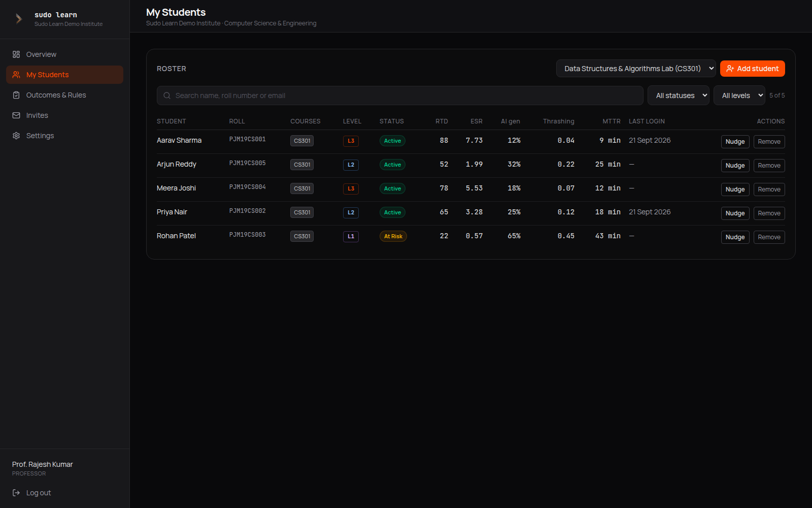Click the Add student button
812x508 pixels.
(753, 69)
